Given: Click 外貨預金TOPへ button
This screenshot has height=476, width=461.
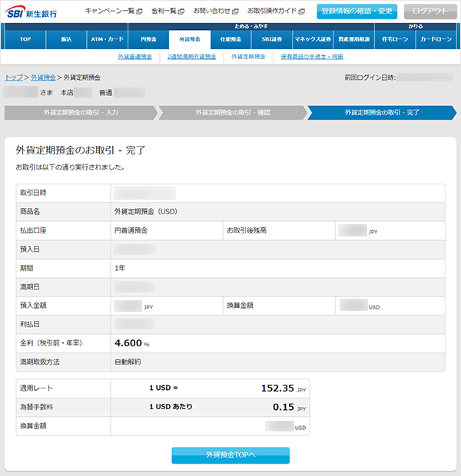Looking at the screenshot, I should (x=230, y=455).
